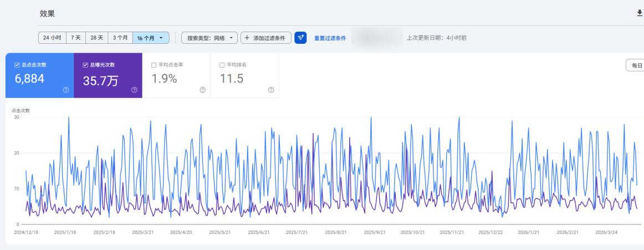This screenshot has width=644, height=250.
Task: Open the blue filter options icon
Action: 300,38
